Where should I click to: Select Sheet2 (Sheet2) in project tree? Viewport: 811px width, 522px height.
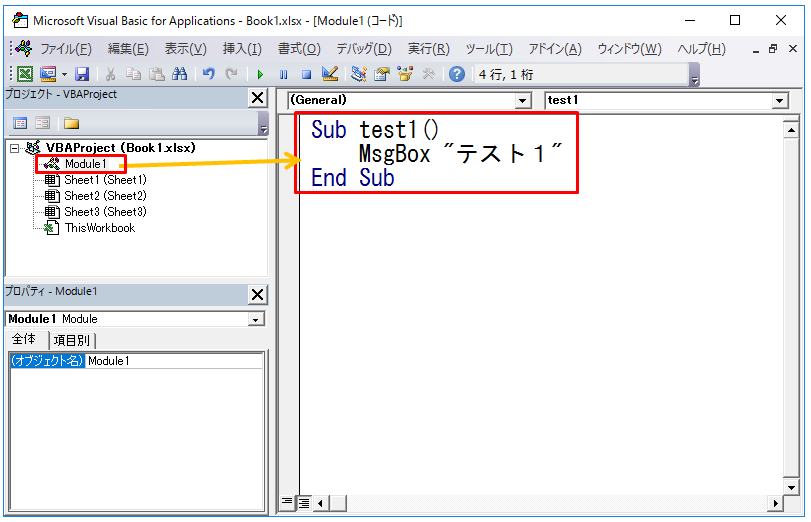click(x=105, y=196)
